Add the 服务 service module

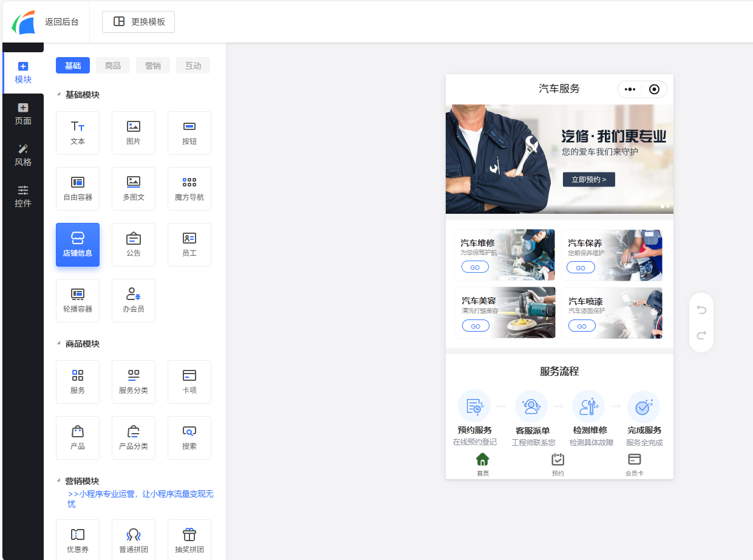(x=78, y=382)
